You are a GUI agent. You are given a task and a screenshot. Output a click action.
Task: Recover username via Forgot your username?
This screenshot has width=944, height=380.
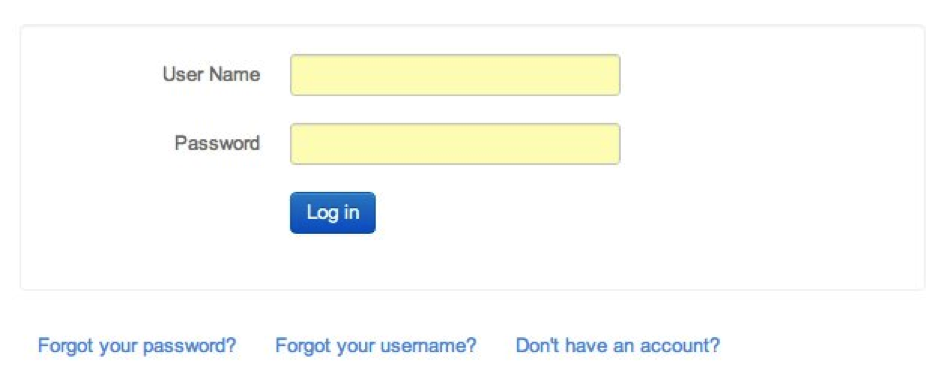[376, 346]
